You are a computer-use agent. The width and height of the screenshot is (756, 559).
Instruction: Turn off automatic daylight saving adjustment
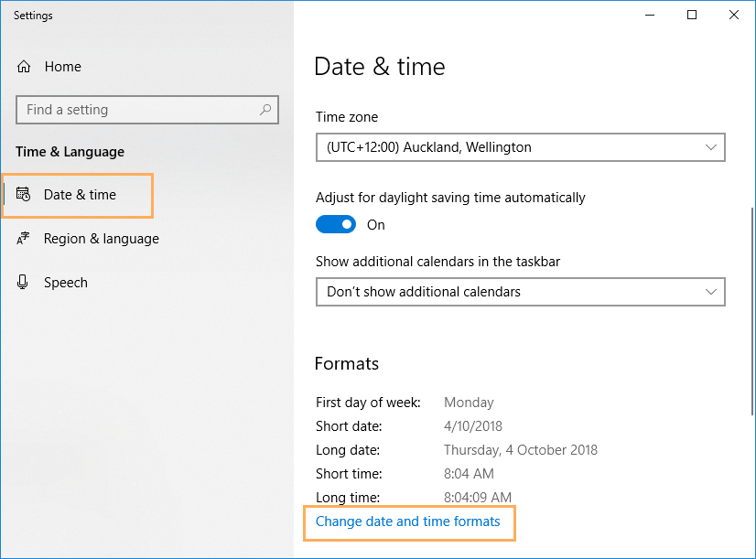click(336, 224)
